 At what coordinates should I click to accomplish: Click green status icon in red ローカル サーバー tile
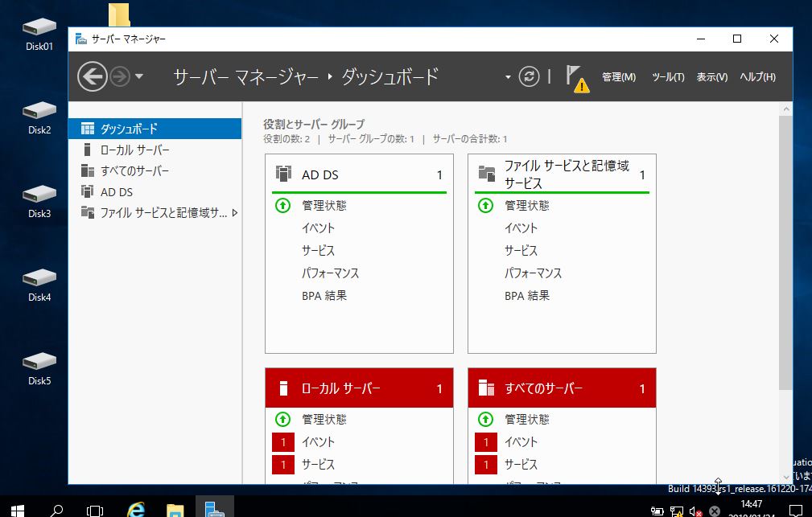coord(282,419)
